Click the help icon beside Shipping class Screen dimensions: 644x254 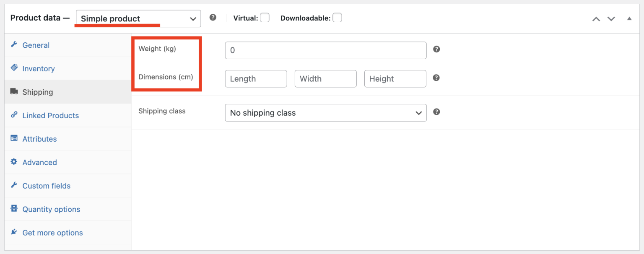pyautogui.click(x=436, y=112)
